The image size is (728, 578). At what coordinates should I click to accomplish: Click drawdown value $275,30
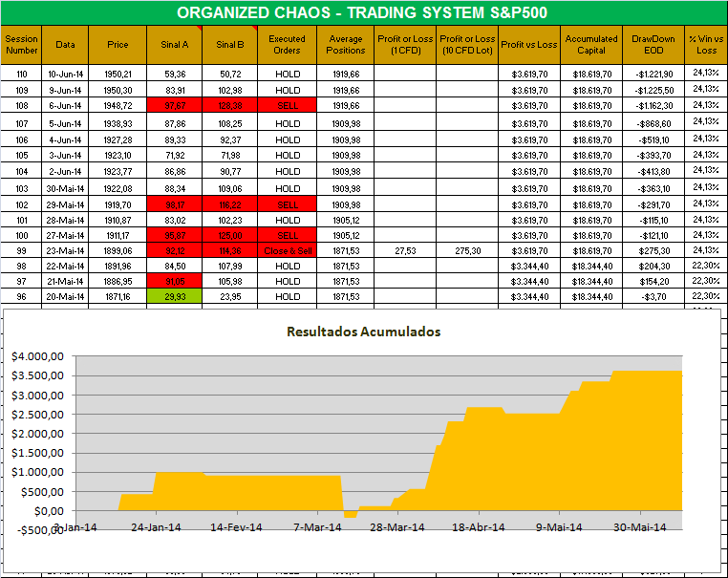(653, 250)
